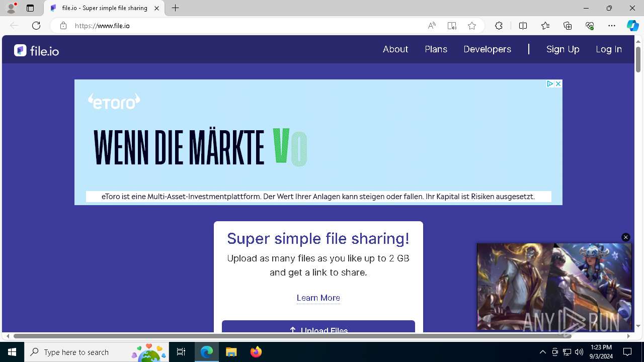
Task: Open Favorites list icon
Action: point(545,26)
